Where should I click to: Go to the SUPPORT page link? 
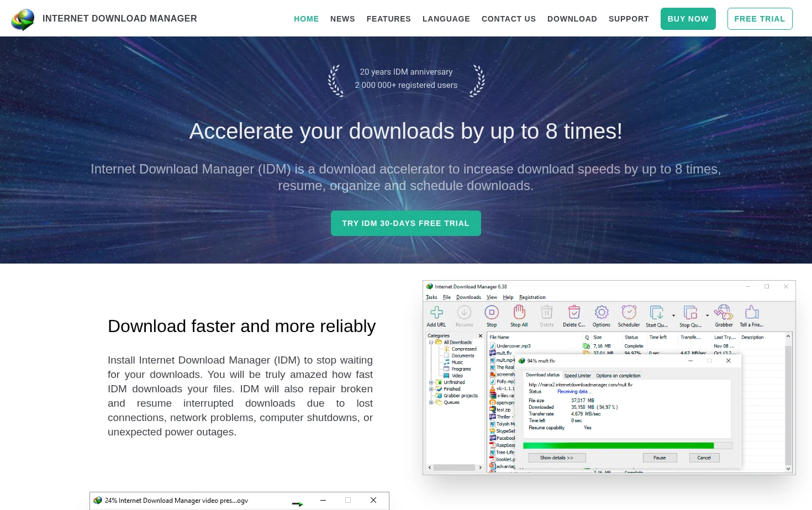click(x=629, y=19)
